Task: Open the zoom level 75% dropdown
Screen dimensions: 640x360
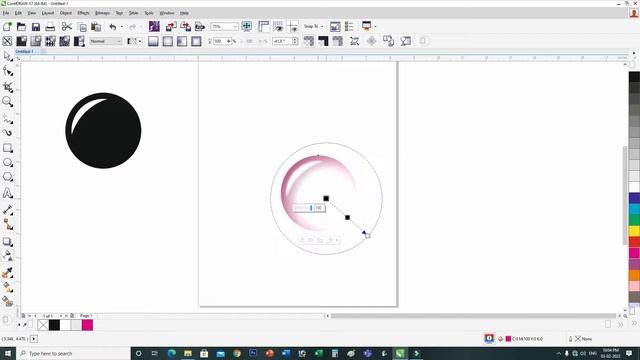Action: [235, 27]
